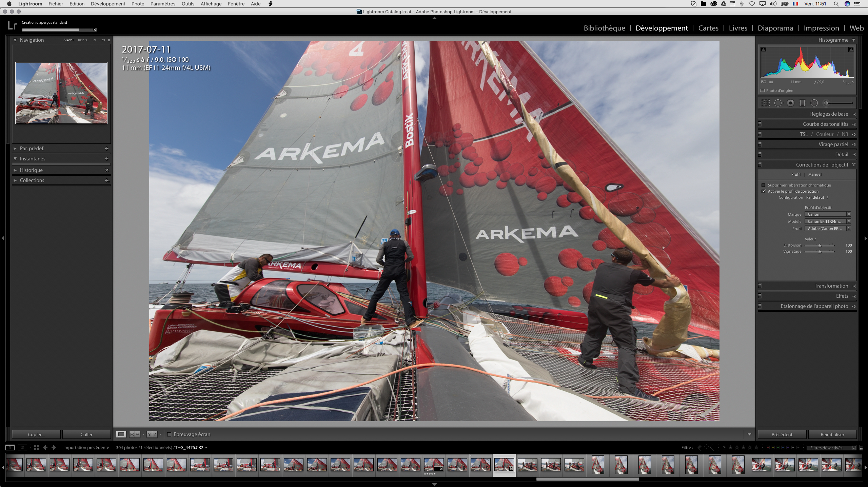
Task: Select the Crop overlay tool
Action: click(x=766, y=103)
